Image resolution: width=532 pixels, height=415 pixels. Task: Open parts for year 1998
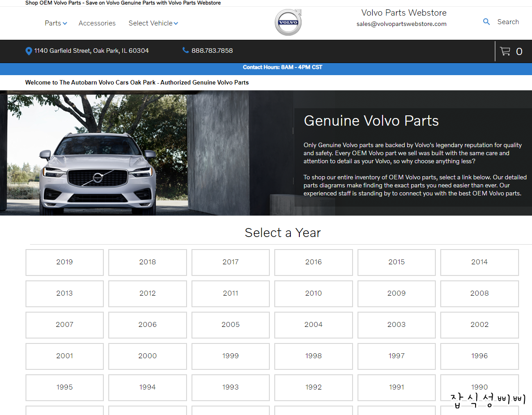tap(314, 356)
